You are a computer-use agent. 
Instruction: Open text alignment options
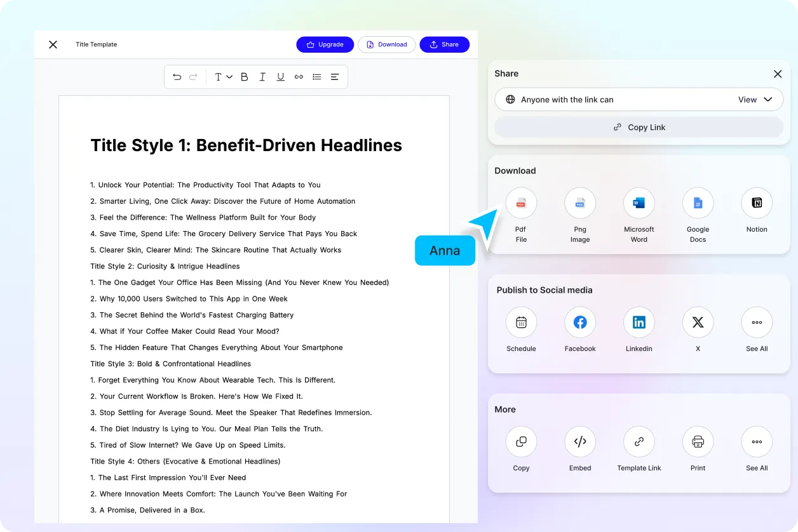point(335,77)
